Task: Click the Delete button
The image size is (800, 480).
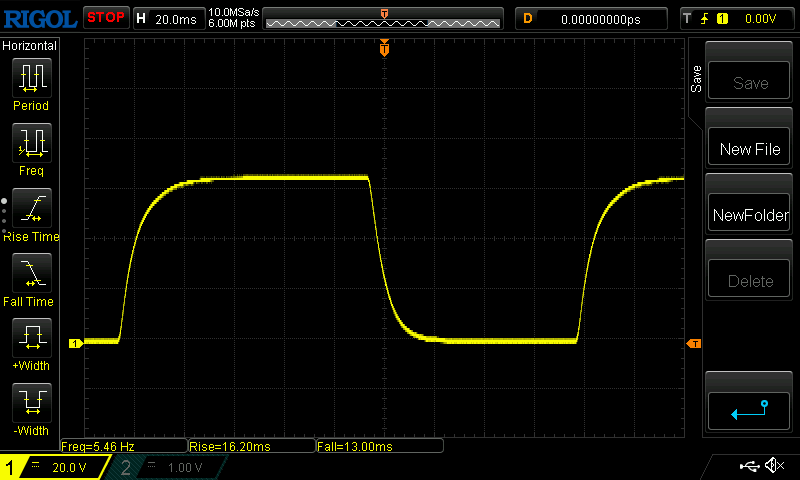Action: [749, 279]
